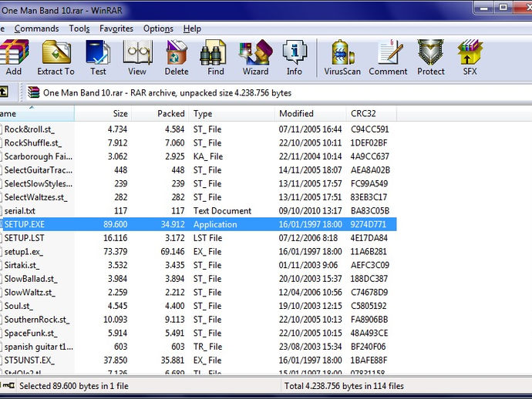Open the Commands menu

tap(37, 28)
